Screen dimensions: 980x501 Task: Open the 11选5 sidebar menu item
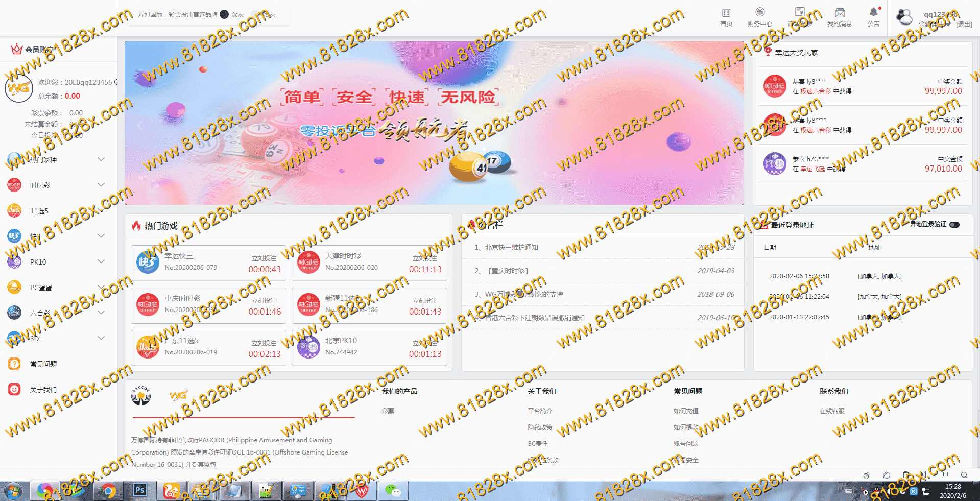pyautogui.click(x=39, y=211)
